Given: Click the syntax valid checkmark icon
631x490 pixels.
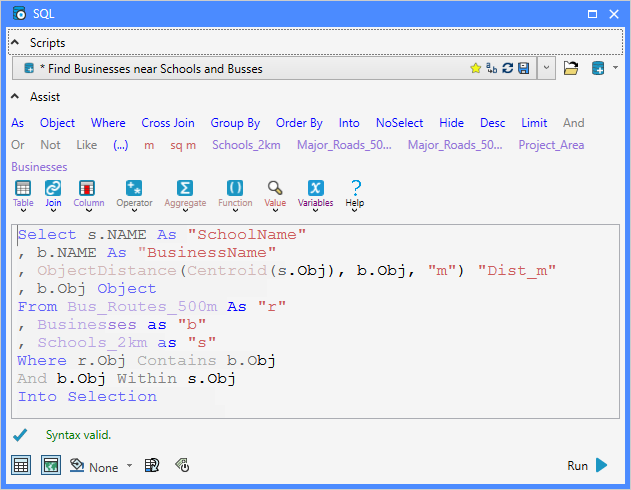Looking at the screenshot, I should (x=20, y=435).
